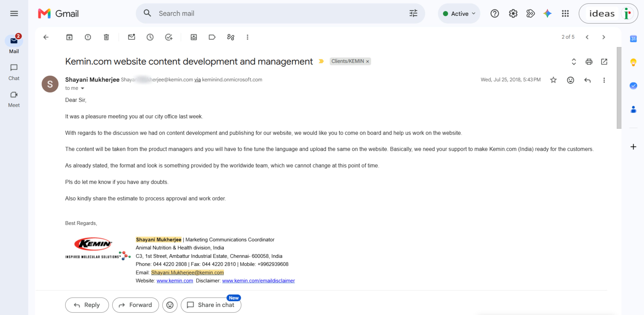Open message More menu next to reply

[604, 80]
